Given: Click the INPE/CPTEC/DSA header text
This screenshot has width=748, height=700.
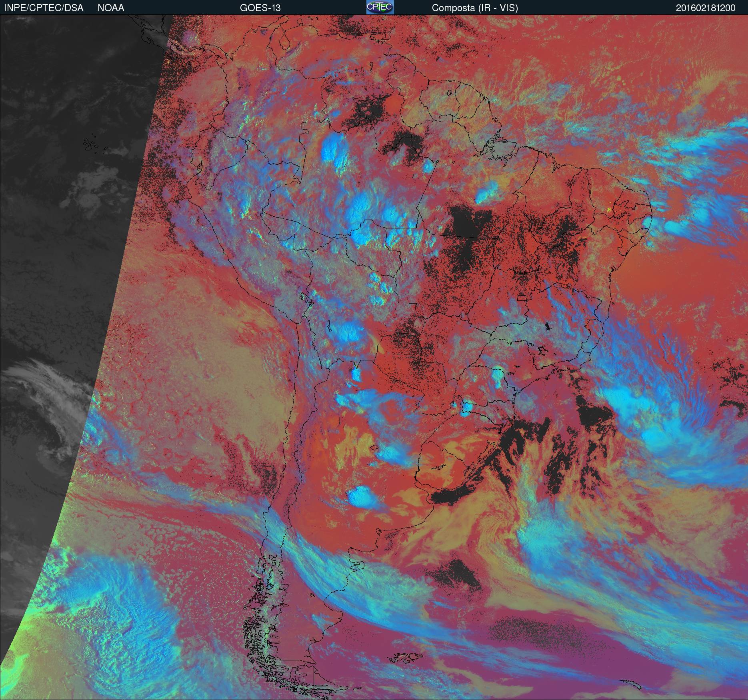Looking at the screenshot, I should point(44,8).
